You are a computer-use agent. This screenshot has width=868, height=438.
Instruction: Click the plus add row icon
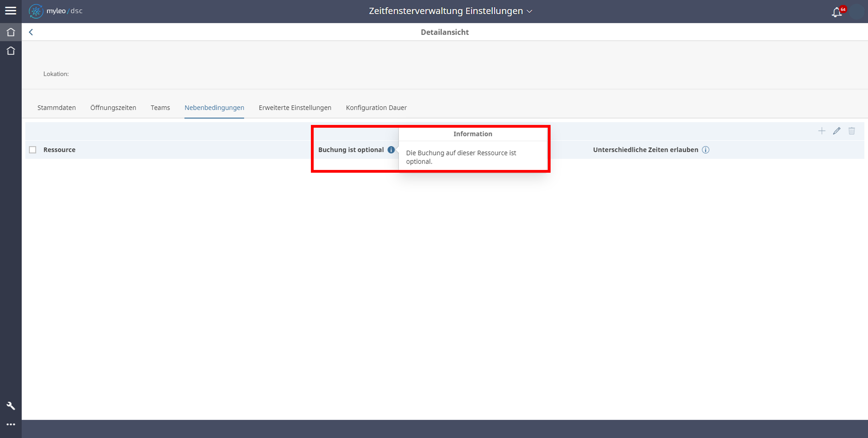822,131
